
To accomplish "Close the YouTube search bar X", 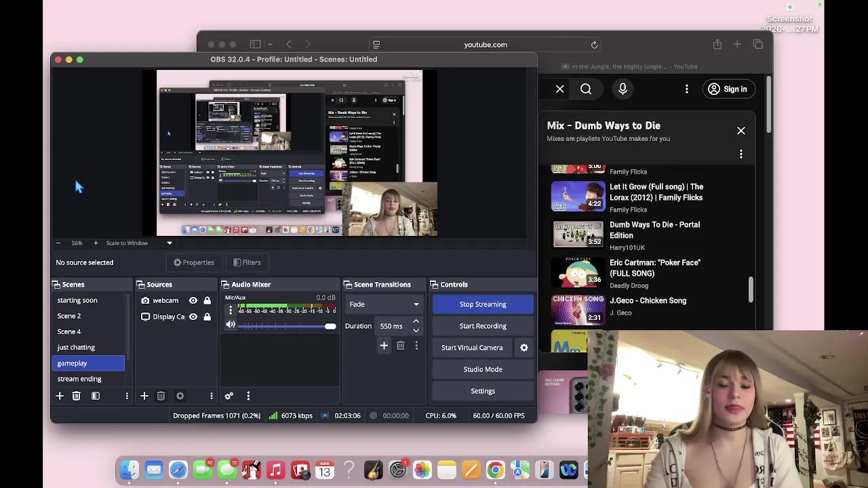I will [560, 89].
